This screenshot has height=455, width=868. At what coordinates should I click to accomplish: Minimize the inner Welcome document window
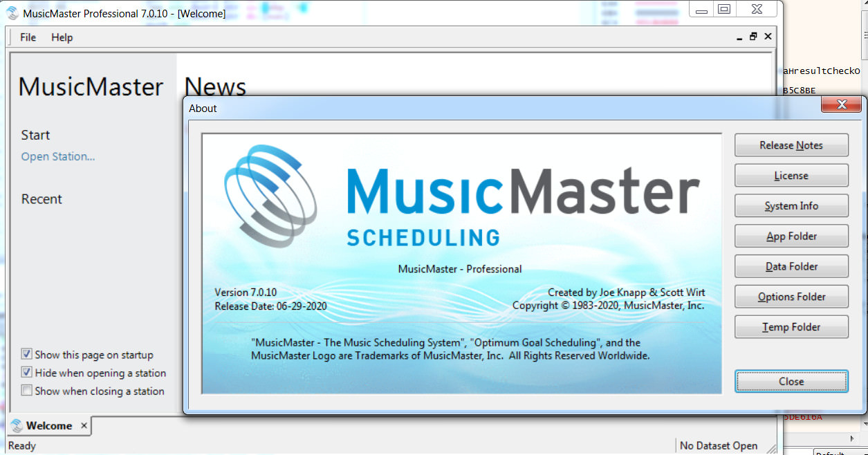coord(740,37)
